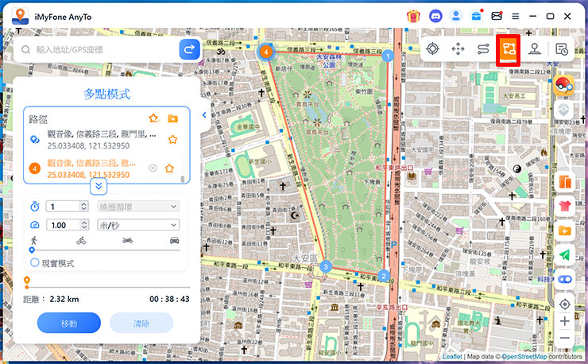Viewport: 588px width, 364px height.
Task: Switch to two-spot route mode icon
Action: click(483, 49)
